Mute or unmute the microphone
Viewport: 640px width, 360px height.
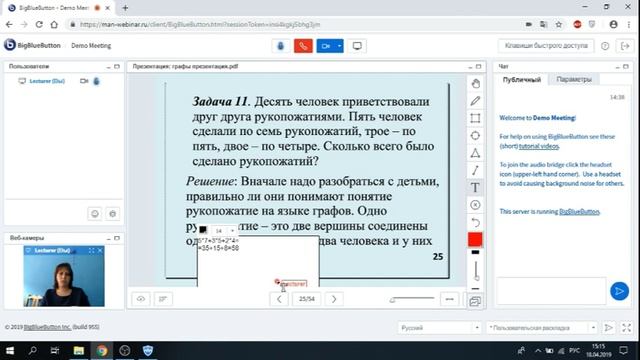280,46
